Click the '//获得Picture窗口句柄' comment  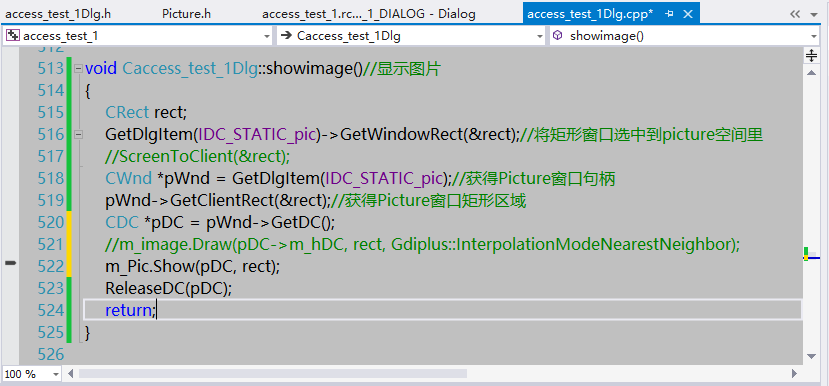pos(533,179)
